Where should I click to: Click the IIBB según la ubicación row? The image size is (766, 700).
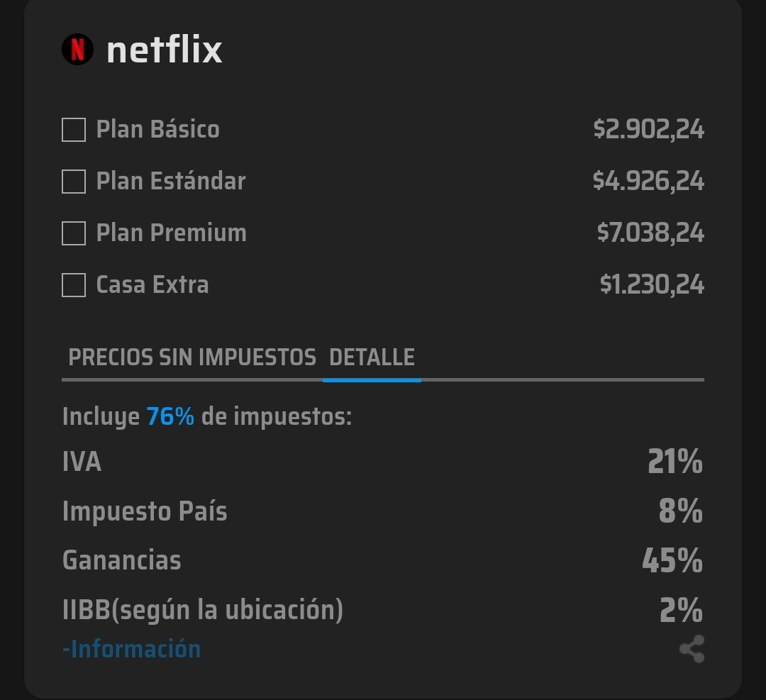tap(383, 609)
